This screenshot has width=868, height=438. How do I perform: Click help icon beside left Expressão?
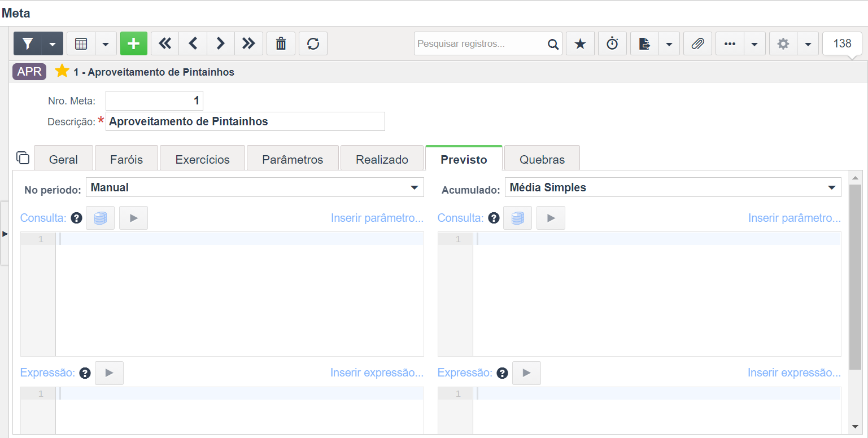pos(85,373)
